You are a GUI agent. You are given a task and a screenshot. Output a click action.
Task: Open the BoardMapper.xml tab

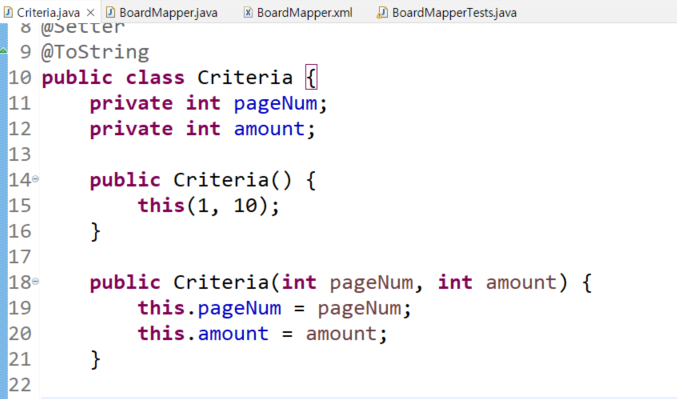click(304, 13)
